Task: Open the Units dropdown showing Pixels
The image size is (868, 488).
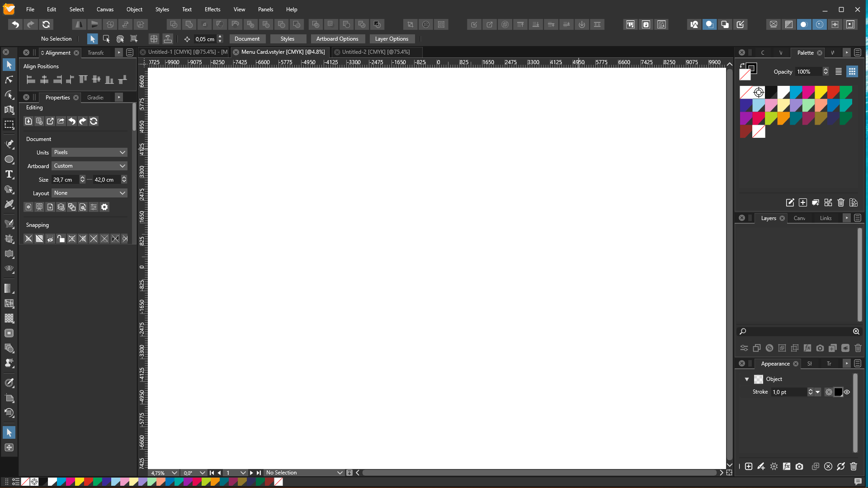Action: (x=90, y=152)
